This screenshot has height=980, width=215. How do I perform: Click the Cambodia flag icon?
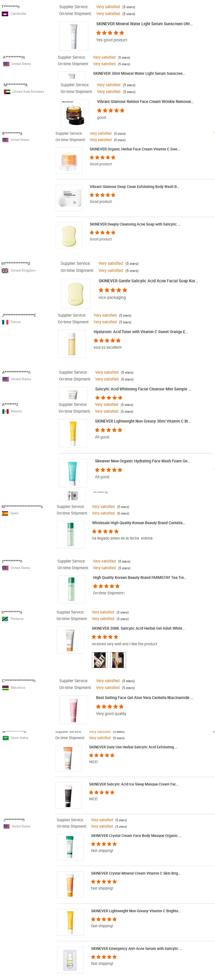[5, 14]
